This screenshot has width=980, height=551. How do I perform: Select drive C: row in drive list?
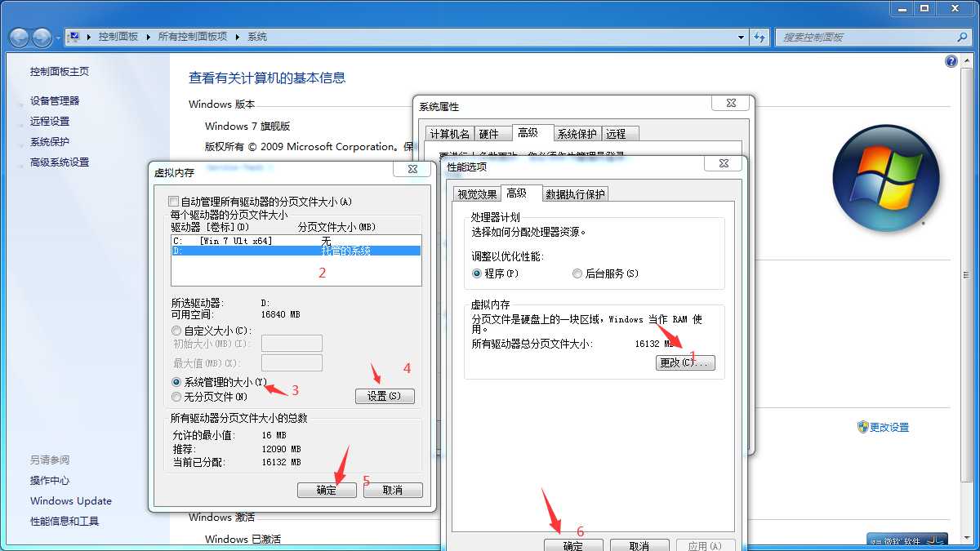coord(296,241)
